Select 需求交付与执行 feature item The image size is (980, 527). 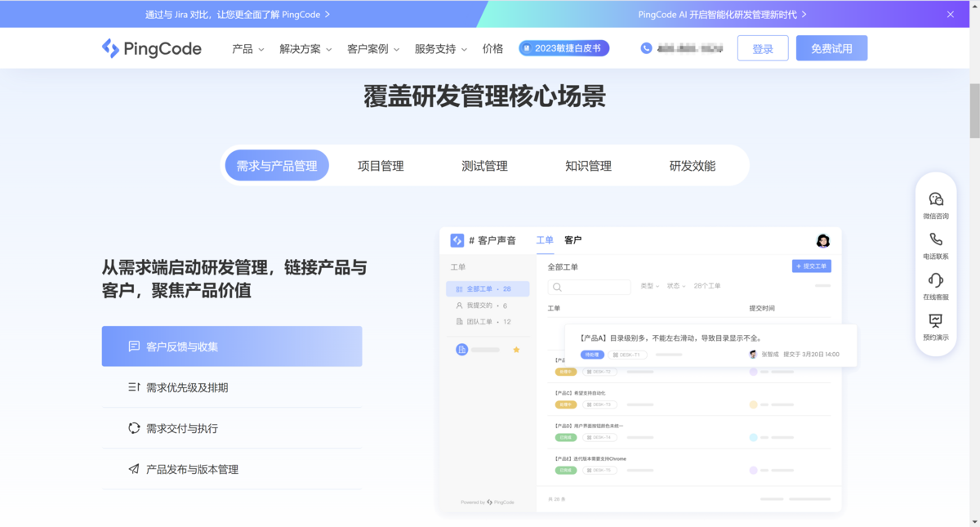pos(232,428)
